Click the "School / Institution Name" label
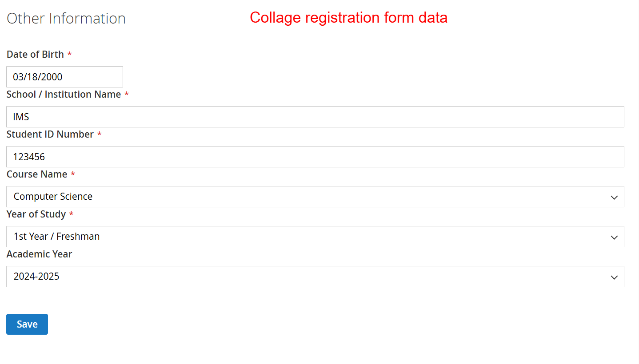 point(64,94)
